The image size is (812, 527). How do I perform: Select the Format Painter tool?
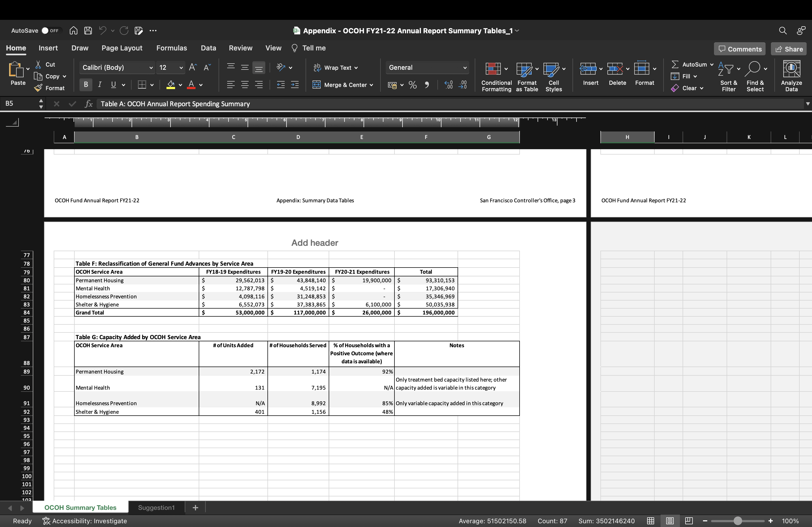pyautogui.click(x=50, y=88)
